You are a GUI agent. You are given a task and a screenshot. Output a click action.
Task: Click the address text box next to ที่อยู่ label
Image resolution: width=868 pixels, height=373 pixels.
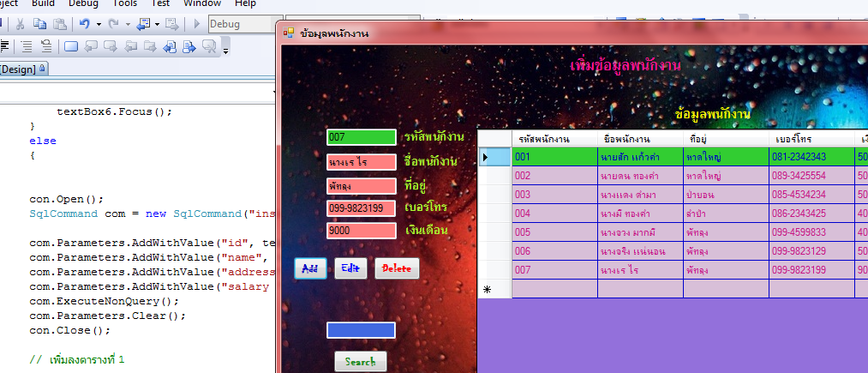(362, 186)
